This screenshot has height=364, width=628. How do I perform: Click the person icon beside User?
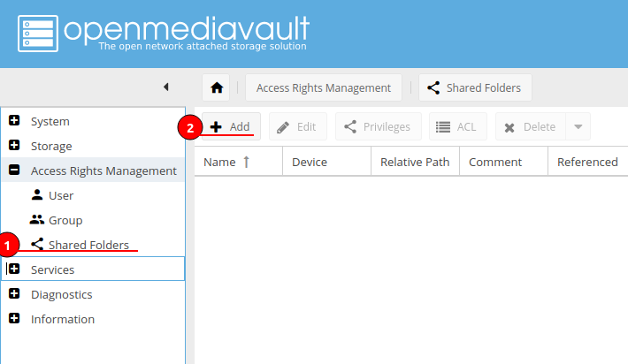[x=37, y=194]
